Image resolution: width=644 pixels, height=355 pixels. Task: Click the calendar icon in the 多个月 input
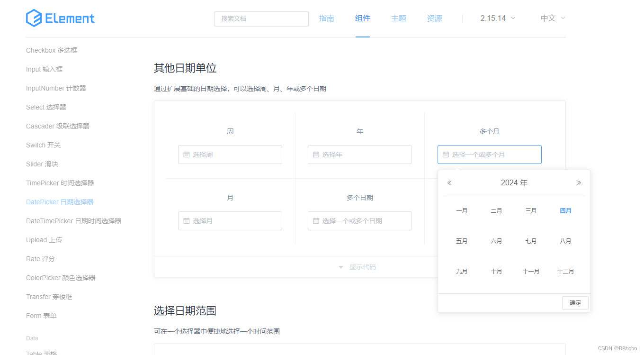click(445, 154)
